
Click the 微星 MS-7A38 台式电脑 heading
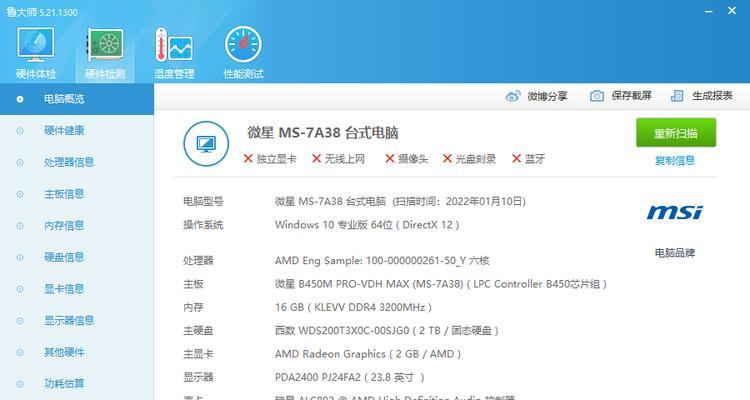point(323,133)
